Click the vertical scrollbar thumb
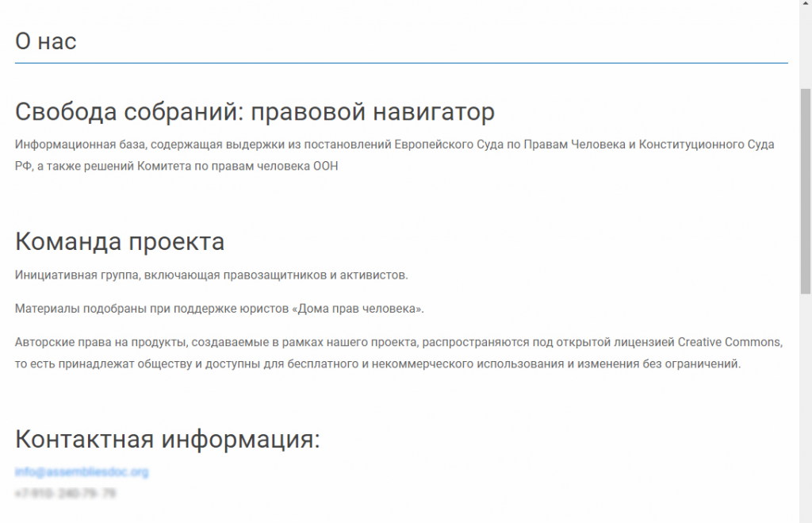This screenshot has width=812, height=523. (x=806, y=190)
